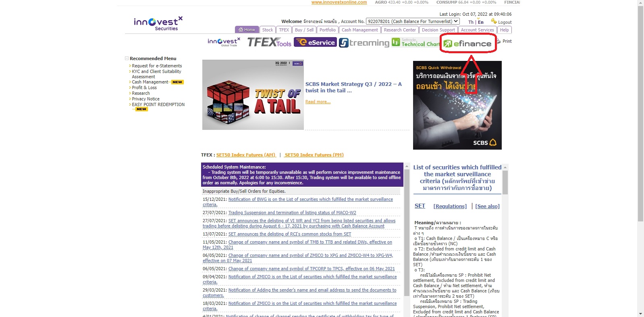Open SET50 Index Futures (AM) link
This screenshot has height=317, width=644.
[246, 155]
